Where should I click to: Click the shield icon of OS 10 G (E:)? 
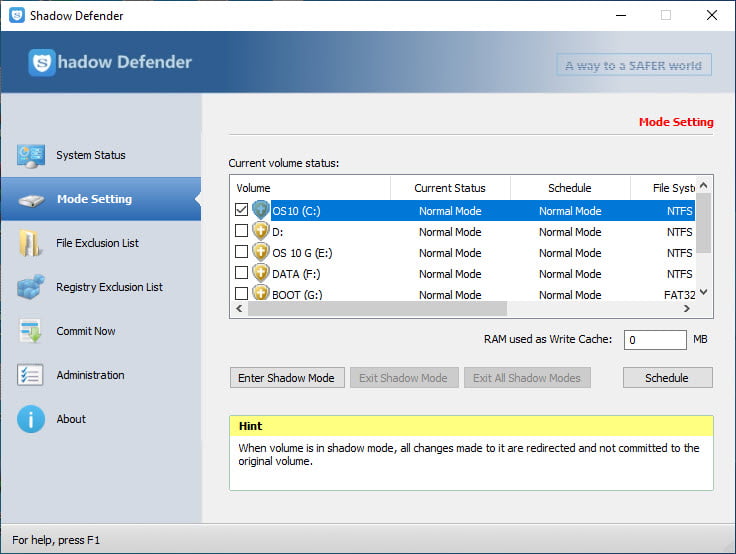pos(261,252)
